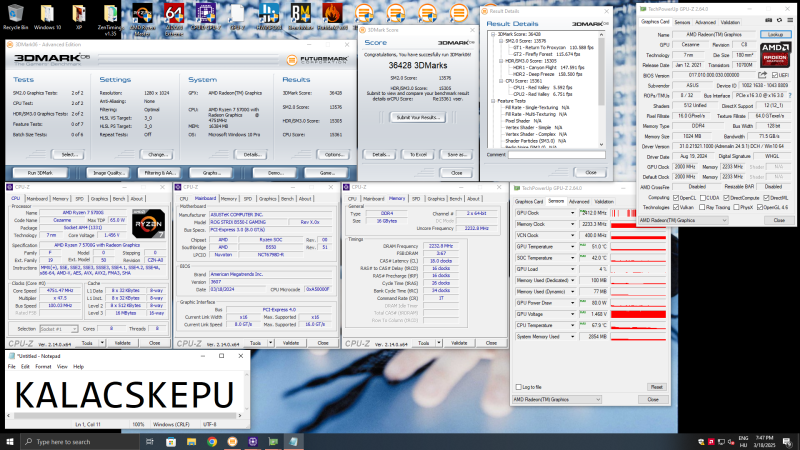Click taskbar search box

(x=80, y=441)
